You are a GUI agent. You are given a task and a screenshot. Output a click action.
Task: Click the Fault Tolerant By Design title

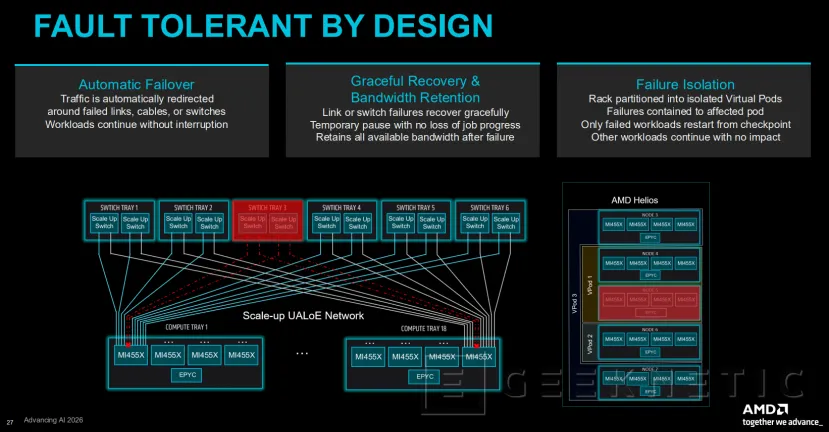coord(263,25)
